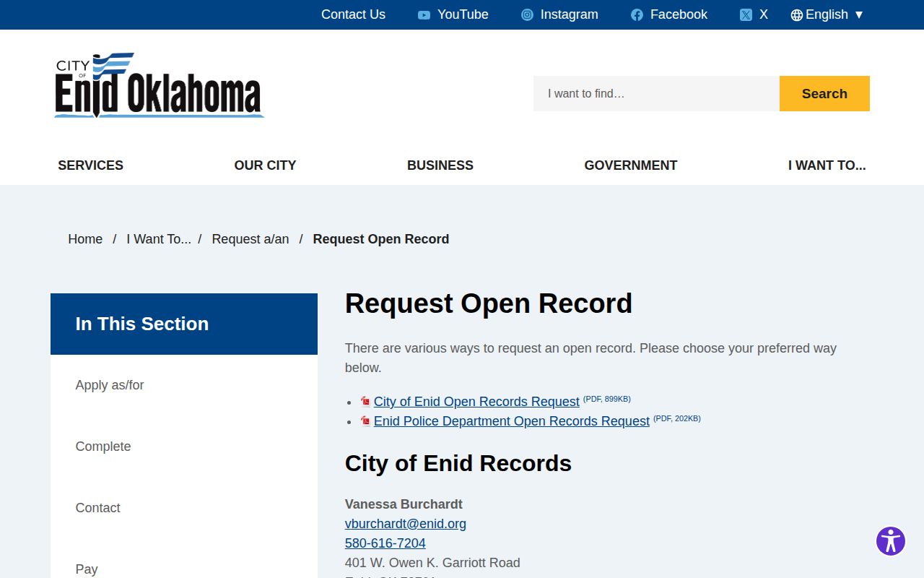Open the GOVERNMENT menu
The image size is (924, 578).
pyautogui.click(x=631, y=165)
